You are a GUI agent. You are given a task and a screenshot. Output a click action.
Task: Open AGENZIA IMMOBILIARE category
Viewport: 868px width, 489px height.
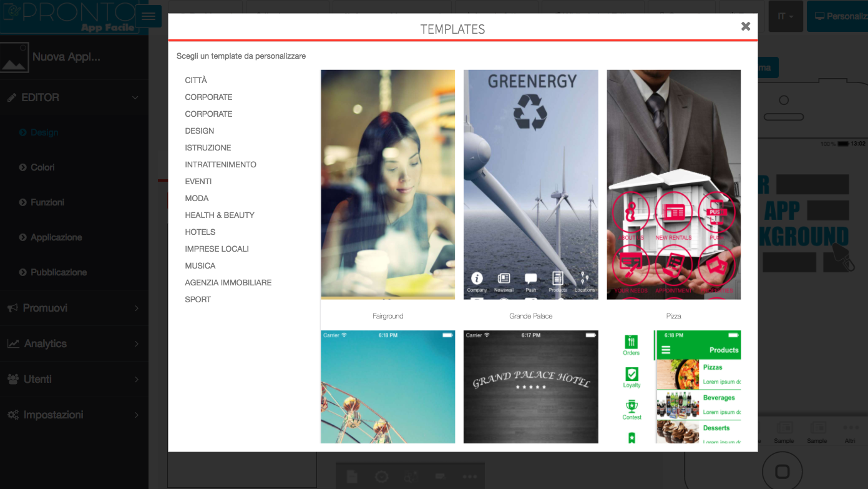click(x=228, y=283)
